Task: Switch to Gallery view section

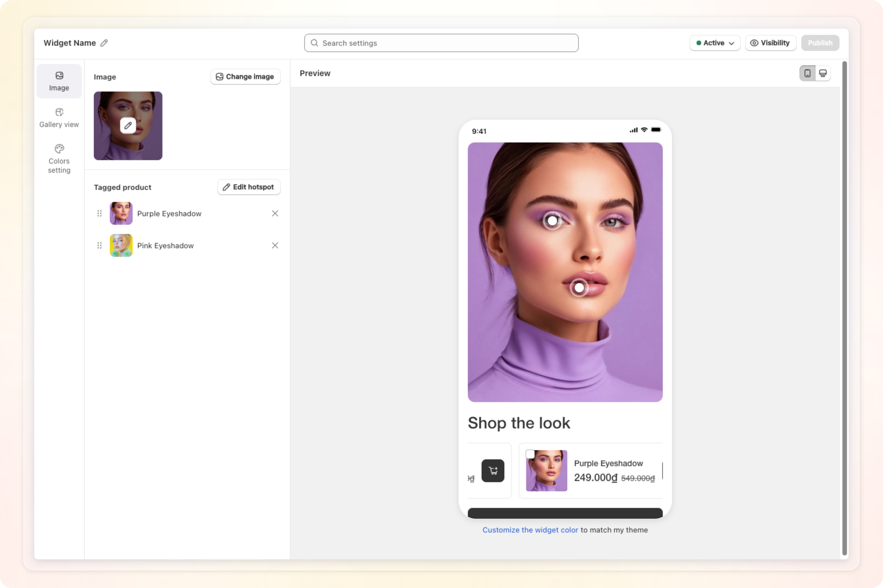Action: [x=59, y=118]
